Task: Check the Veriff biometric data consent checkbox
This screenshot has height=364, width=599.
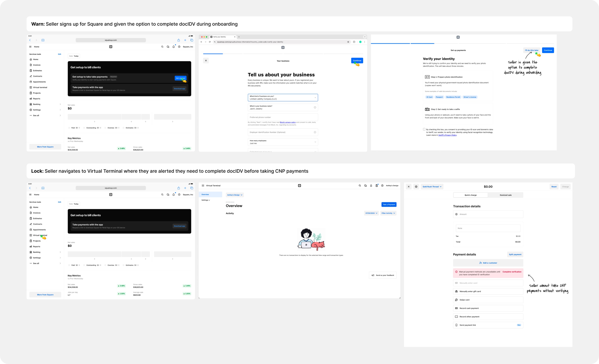Action: click(x=424, y=129)
